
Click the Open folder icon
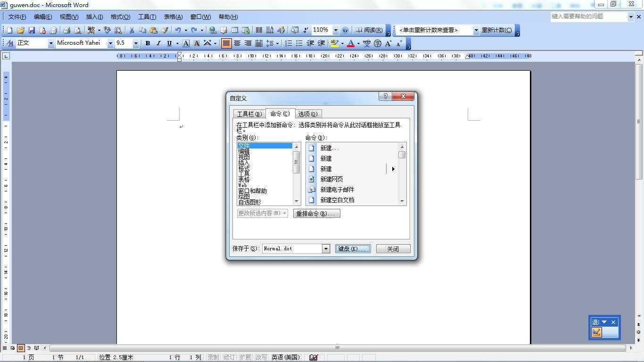[21, 30]
